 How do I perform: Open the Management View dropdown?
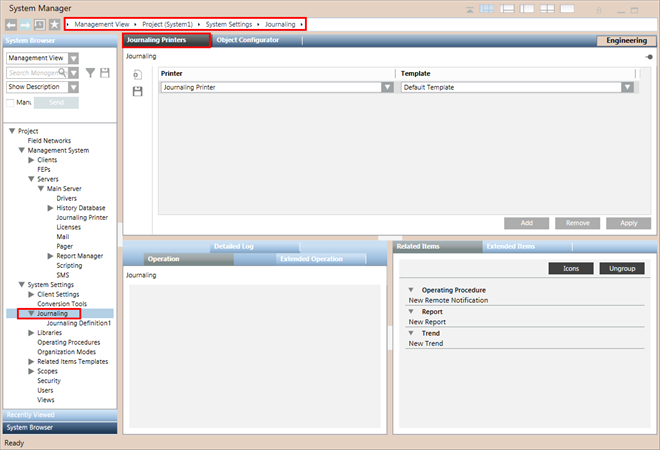(x=74, y=59)
